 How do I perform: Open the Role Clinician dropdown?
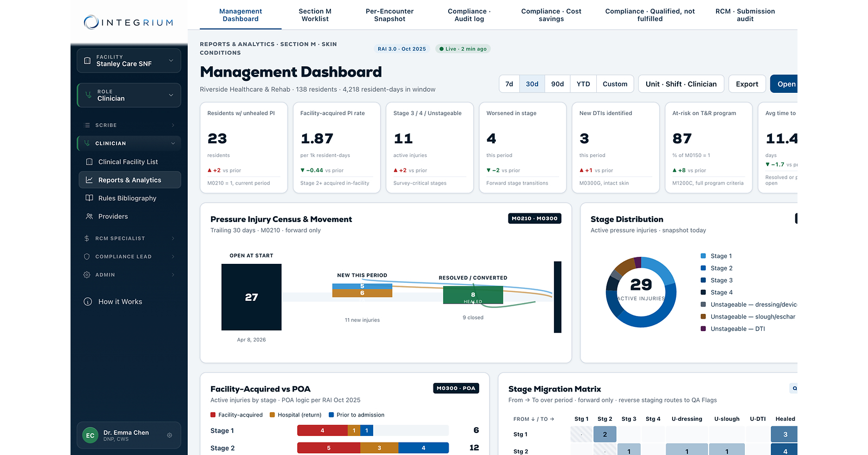tap(129, 95)
